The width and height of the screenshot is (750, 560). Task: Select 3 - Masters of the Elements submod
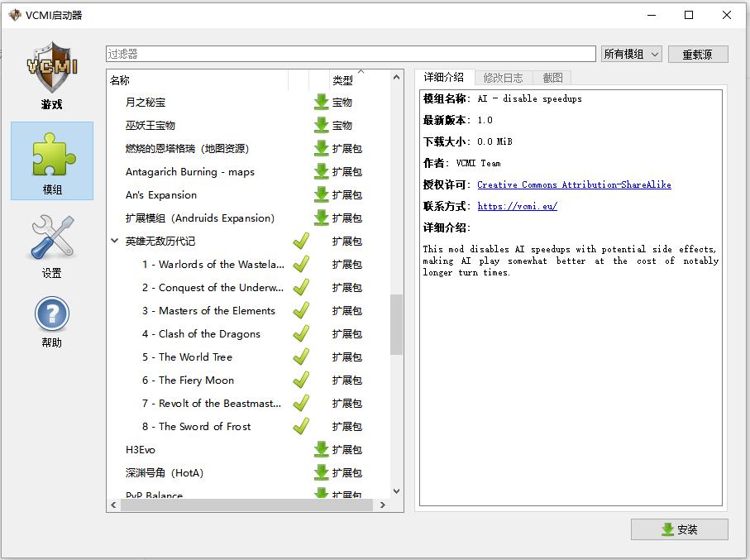coord(249,310)
